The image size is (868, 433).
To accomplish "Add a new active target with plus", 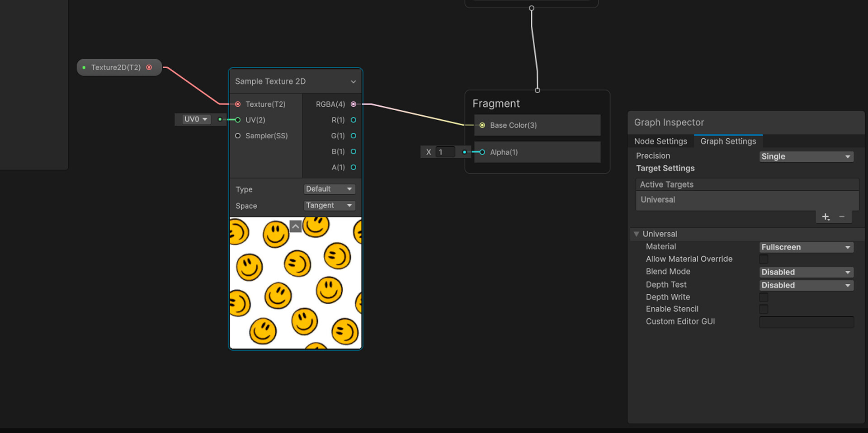I will click(826, 216).
